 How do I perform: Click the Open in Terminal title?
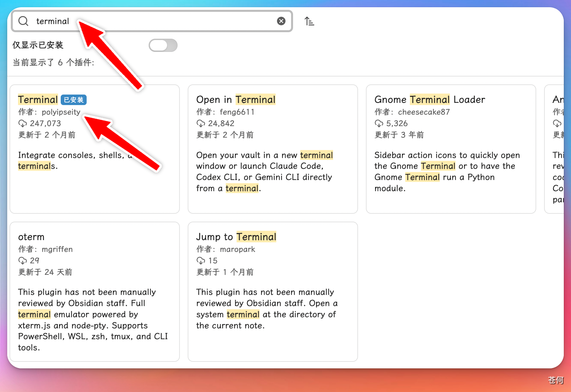tap(236, 99)
